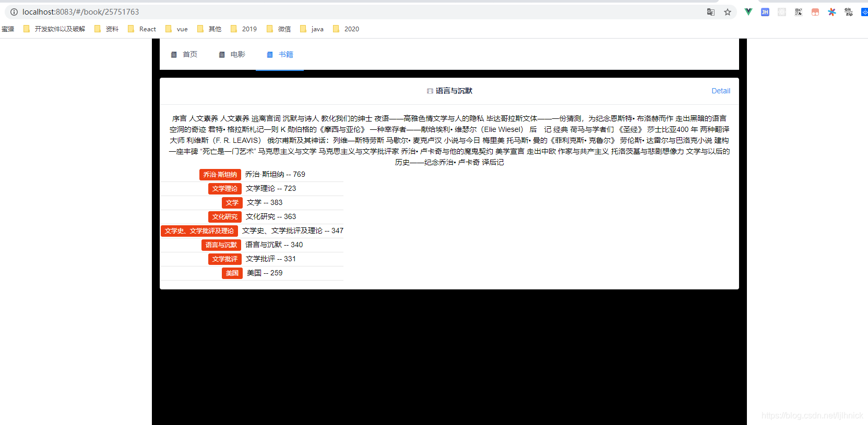Click the text 文学批评 -- 331
This screenshot has height=425, width=868.
tap(271, 259)
